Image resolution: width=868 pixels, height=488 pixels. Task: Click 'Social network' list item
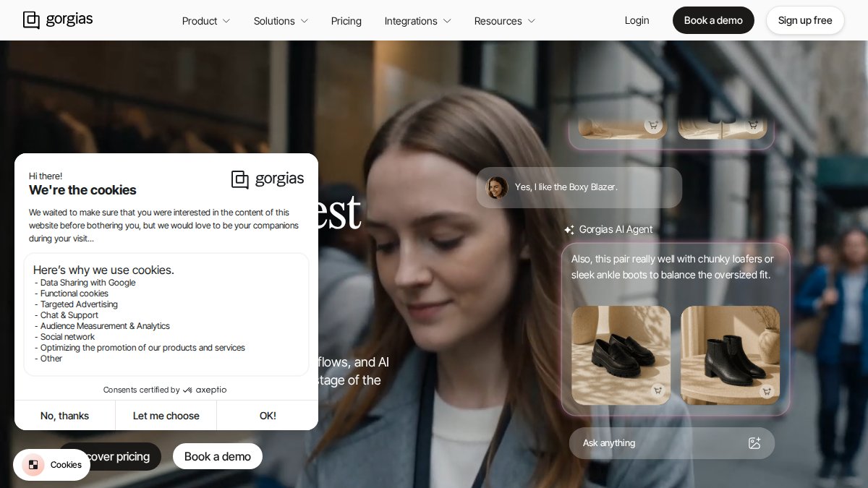(x=67, y=337)
